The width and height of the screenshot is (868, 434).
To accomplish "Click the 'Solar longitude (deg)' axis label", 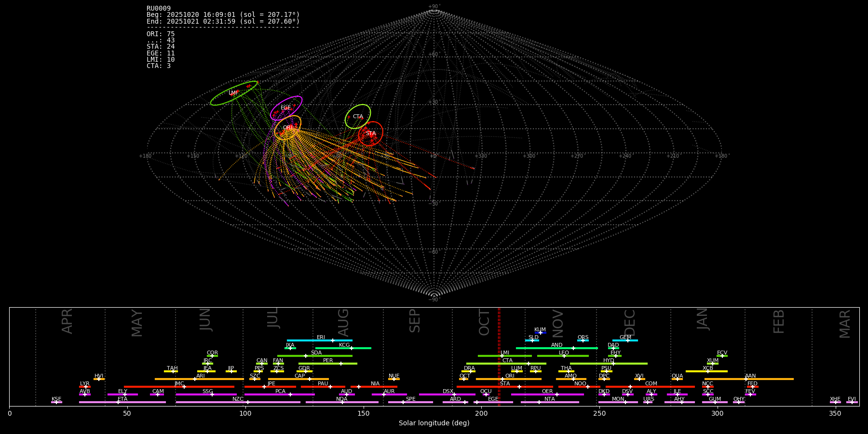I will [434, 423].
